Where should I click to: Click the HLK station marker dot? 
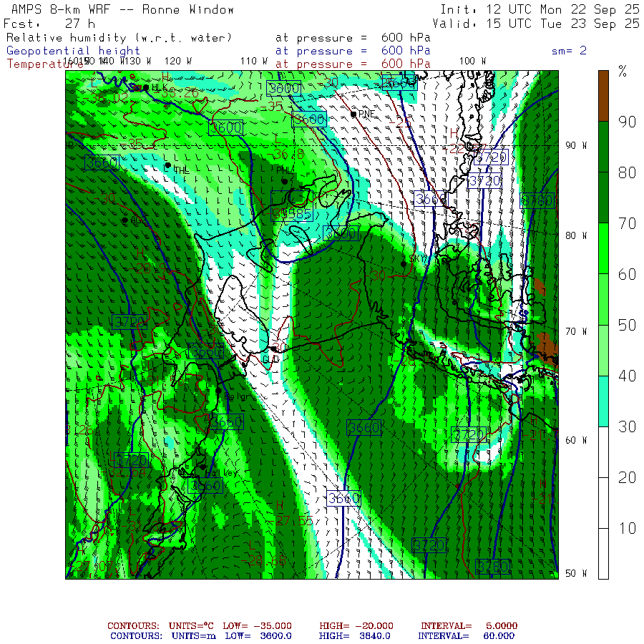tap(146, 87)
